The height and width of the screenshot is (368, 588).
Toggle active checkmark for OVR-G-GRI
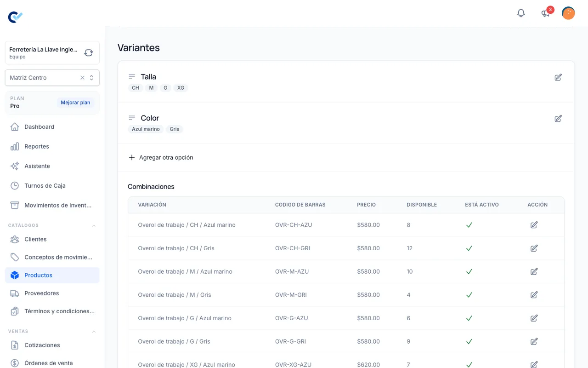coord(469,341)
